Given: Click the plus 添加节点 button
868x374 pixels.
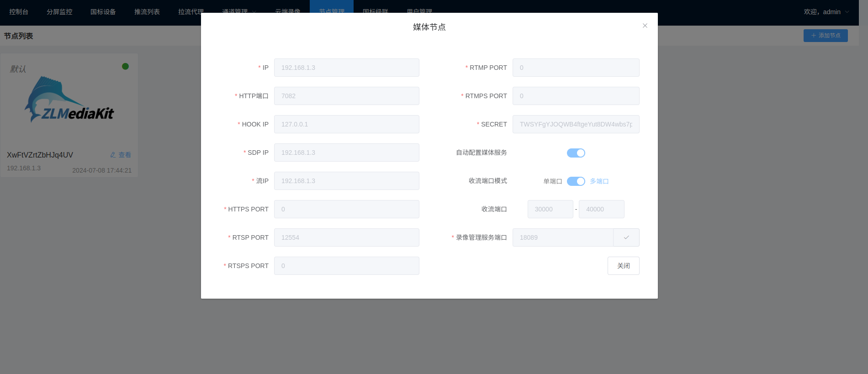Looking at the screenshot, I should coord(825,36).
